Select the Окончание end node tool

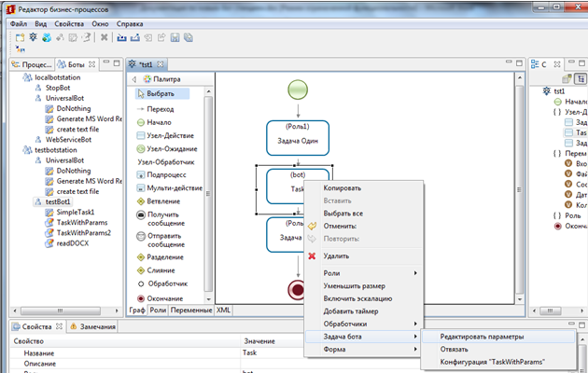[x=161, y=298]
